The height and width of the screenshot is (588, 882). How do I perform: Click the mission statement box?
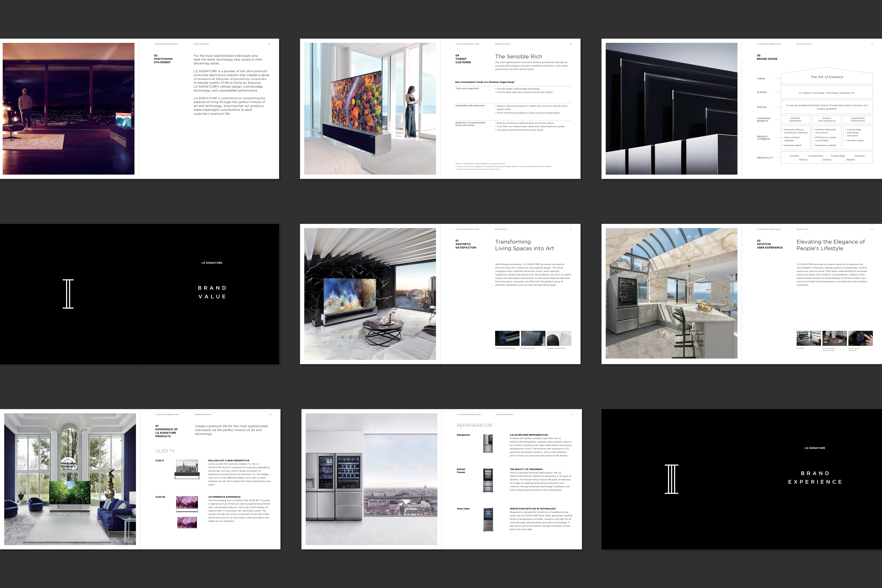pos(827,107)
